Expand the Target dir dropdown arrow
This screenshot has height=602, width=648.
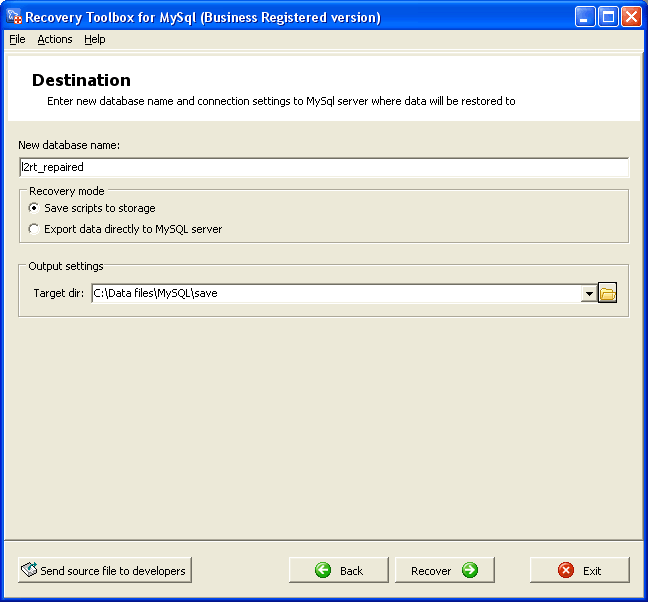pyautogui.click(x=589, y=293)
